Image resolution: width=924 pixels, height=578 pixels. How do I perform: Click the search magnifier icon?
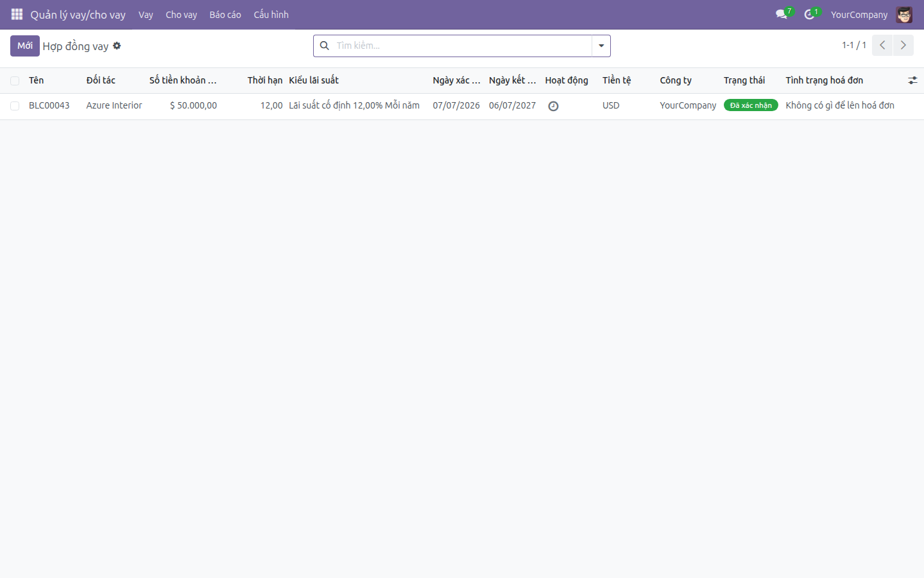325,46
